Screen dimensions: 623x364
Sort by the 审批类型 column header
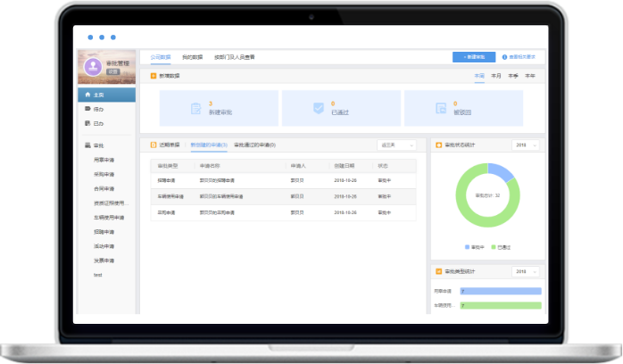click(x=168, y=166)
